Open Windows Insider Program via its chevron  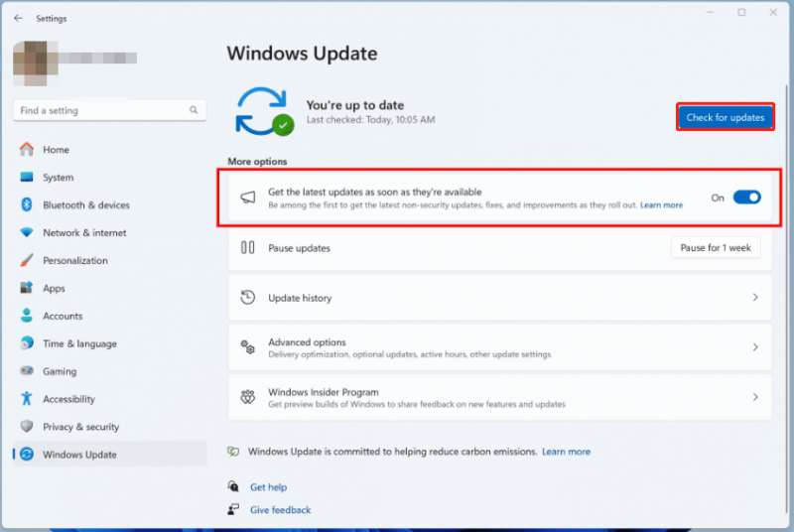[755, 397]
